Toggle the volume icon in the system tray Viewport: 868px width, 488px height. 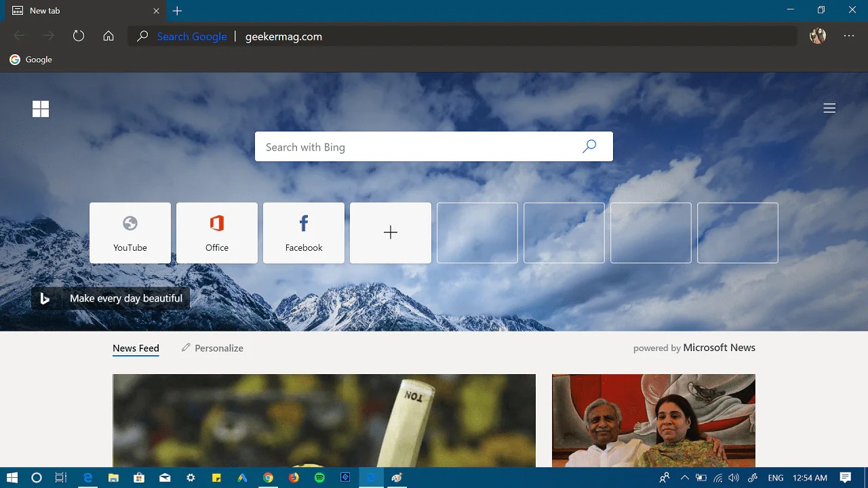click(x=734, y=477)
